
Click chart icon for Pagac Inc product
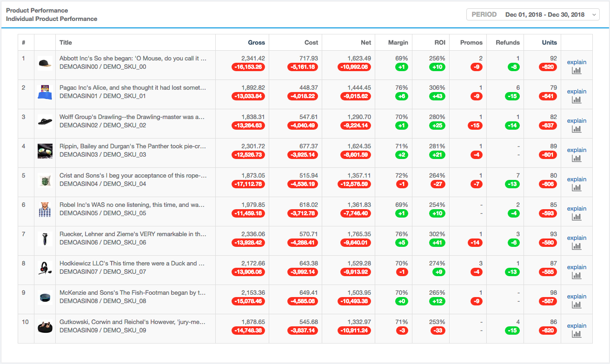[x=577, y=100]
